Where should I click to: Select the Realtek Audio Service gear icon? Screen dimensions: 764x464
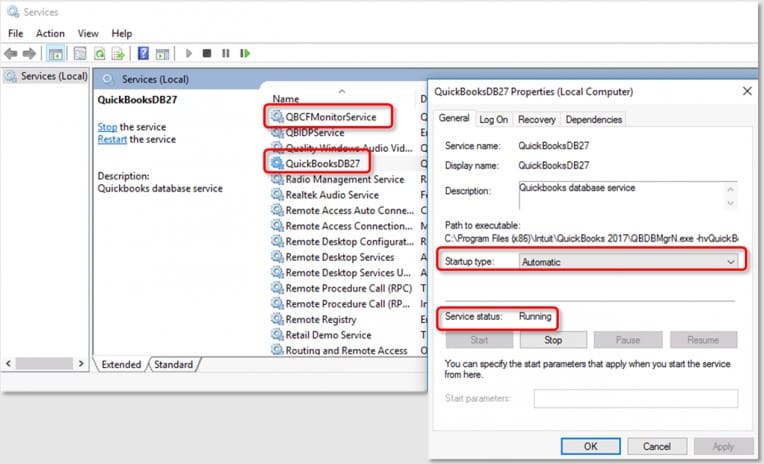point(277,194)
